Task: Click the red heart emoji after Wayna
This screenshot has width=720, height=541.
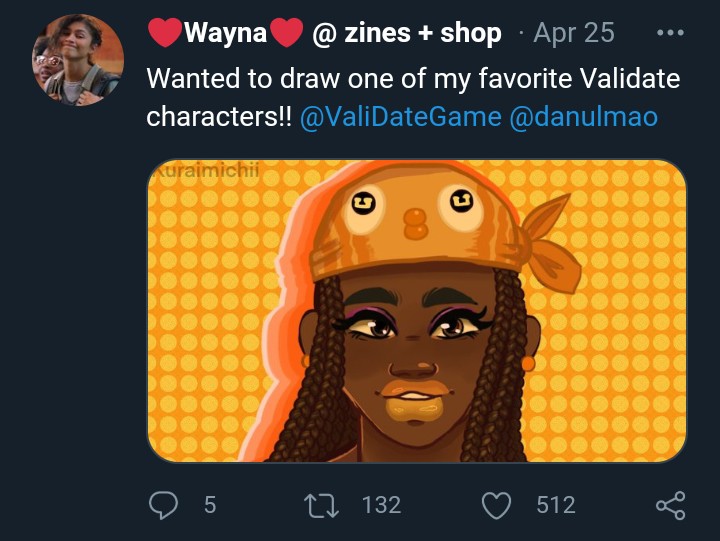Action: click(286, 33)
